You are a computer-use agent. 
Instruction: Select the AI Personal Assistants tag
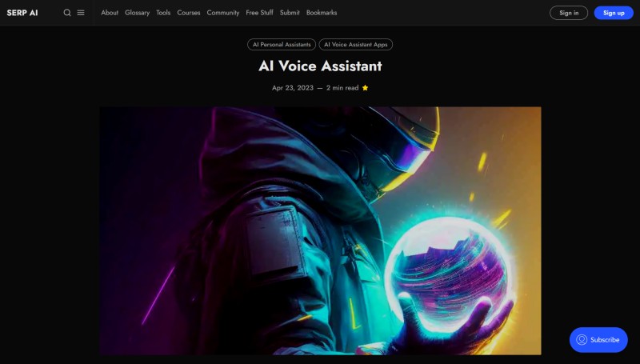click(282, 45)
